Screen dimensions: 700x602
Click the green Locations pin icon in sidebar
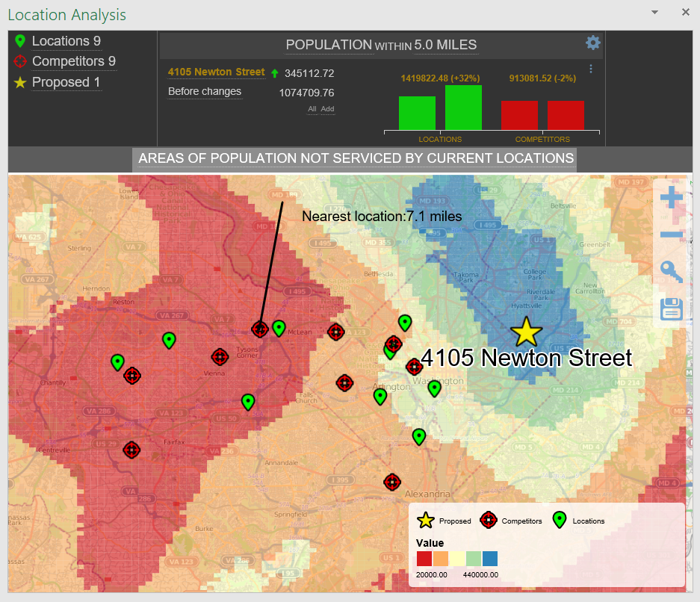[19, 41]
